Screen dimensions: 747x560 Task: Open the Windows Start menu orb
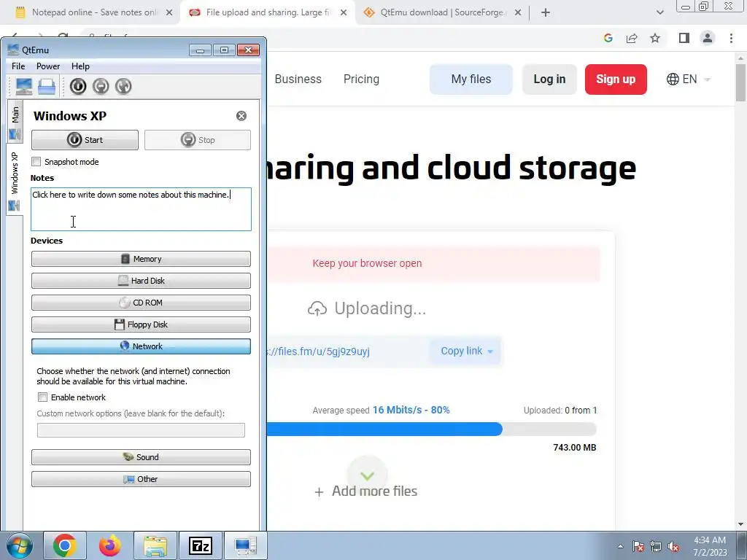20,545
